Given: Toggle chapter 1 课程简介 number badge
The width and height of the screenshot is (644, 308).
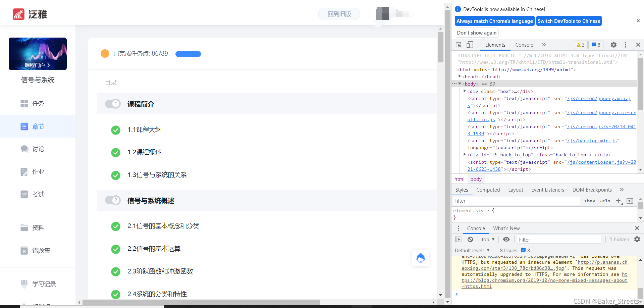Looking at the screenshot, I should click(113, 104).
